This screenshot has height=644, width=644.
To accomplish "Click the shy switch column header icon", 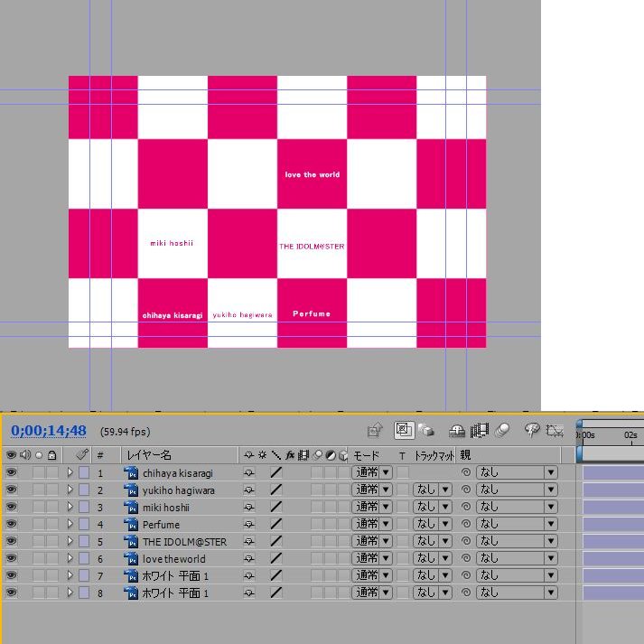I will click(248, 455).
